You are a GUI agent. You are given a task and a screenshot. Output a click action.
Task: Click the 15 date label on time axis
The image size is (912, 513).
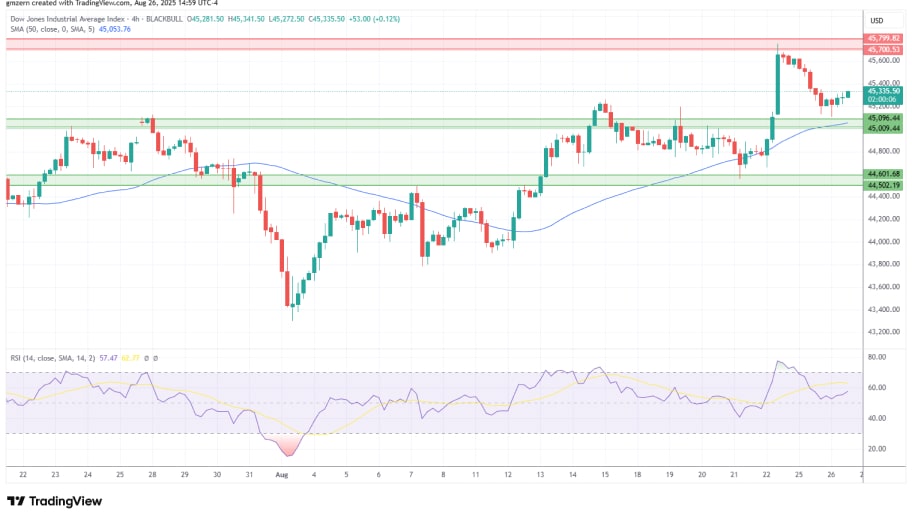click(605, 475)
